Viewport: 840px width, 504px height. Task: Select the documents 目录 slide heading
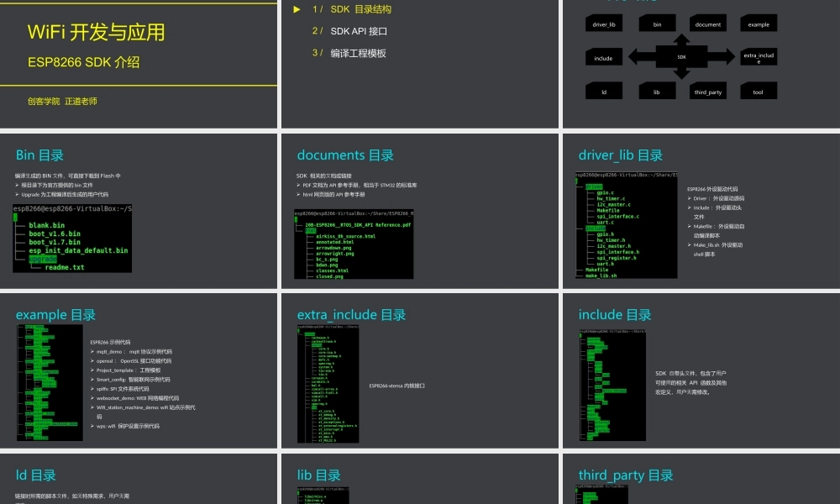coord(345,155)
